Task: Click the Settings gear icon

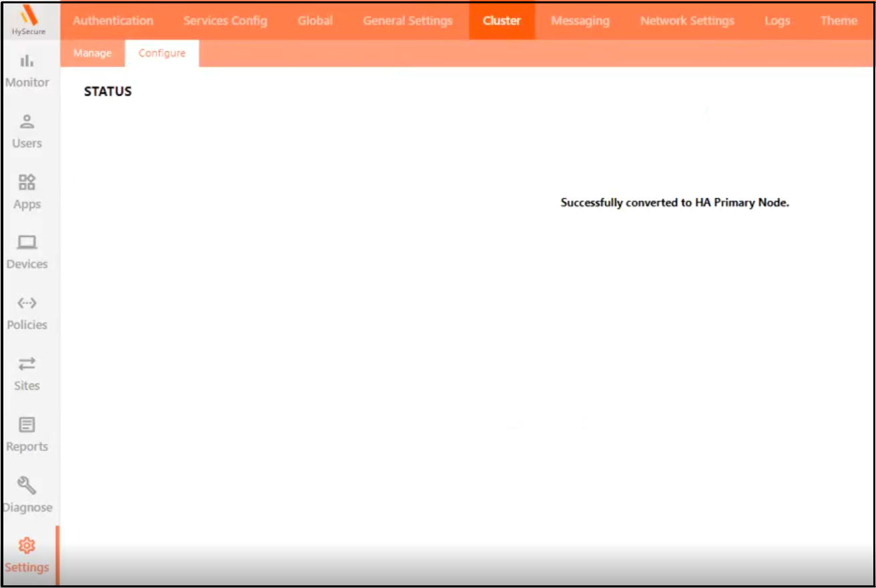Action: [27, 546]
